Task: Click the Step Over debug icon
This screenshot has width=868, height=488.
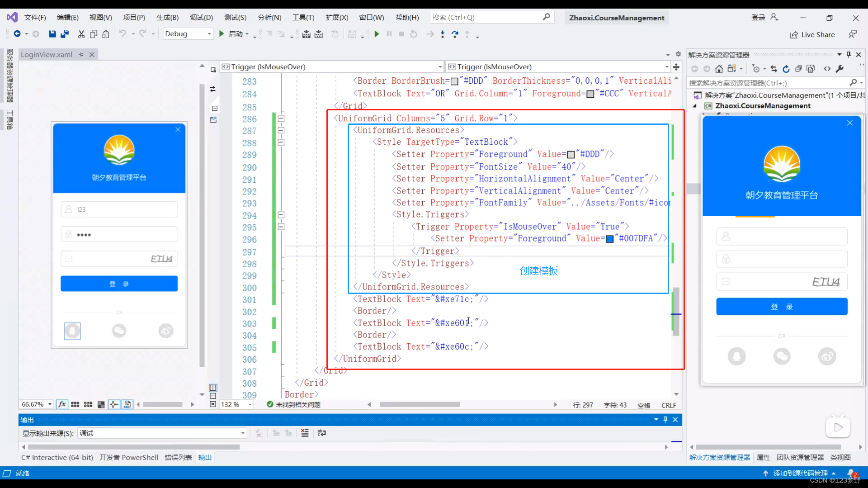Action: click(455, 34)
